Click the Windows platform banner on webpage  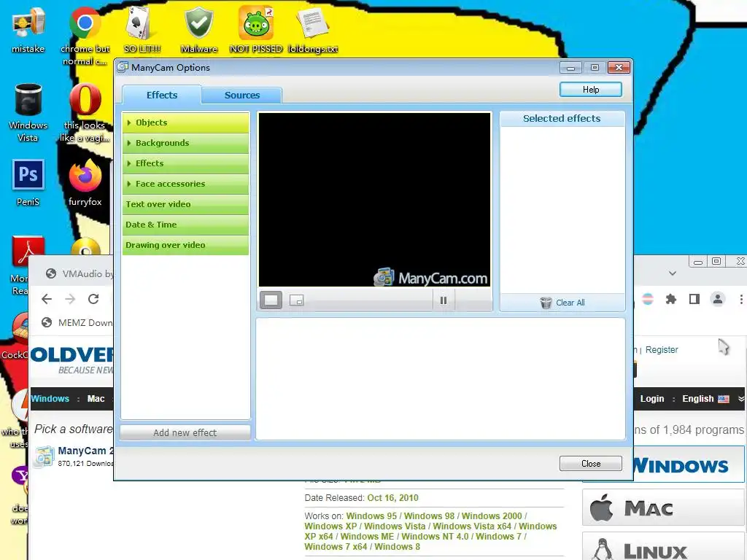(x=689, y=464)
